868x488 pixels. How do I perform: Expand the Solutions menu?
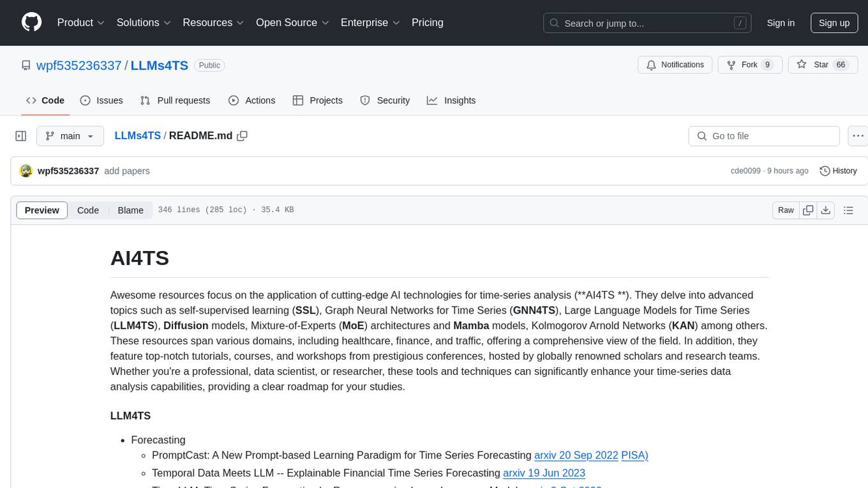[x=144, y=22]
